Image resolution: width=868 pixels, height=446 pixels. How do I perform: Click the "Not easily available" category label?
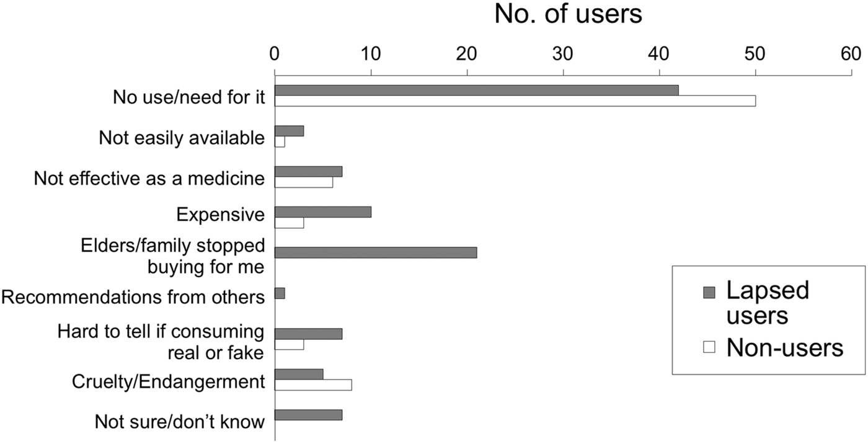point(182,137)
